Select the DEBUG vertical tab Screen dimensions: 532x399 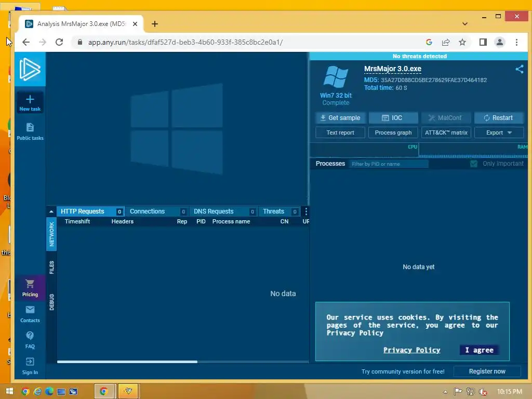[x=51, y=302]
